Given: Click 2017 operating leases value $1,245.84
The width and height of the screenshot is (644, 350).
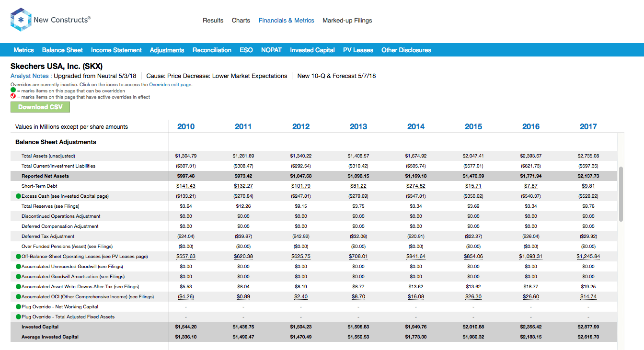Looking at the screenshot, I should point(588,256).
